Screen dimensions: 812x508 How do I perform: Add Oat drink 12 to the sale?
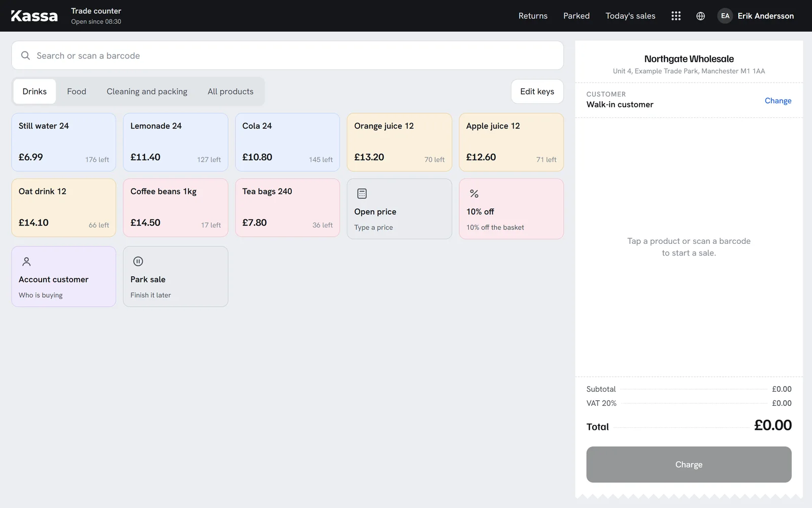[64, 208]
